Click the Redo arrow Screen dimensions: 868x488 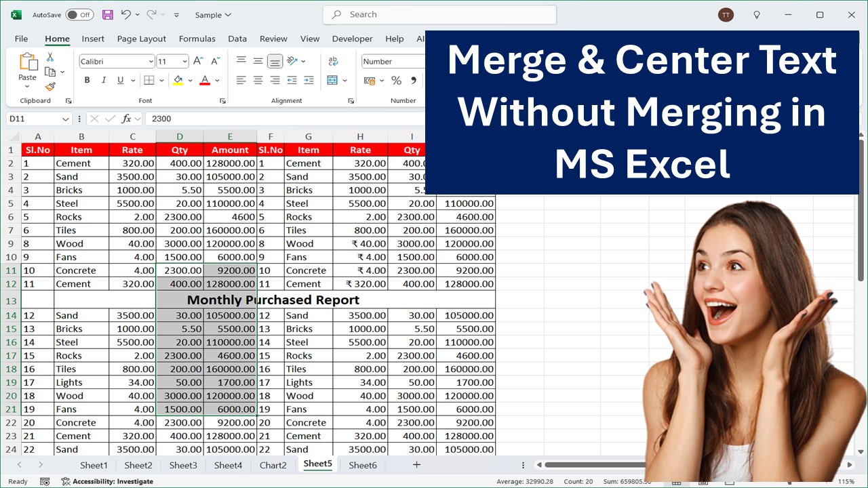coord(152,14)
